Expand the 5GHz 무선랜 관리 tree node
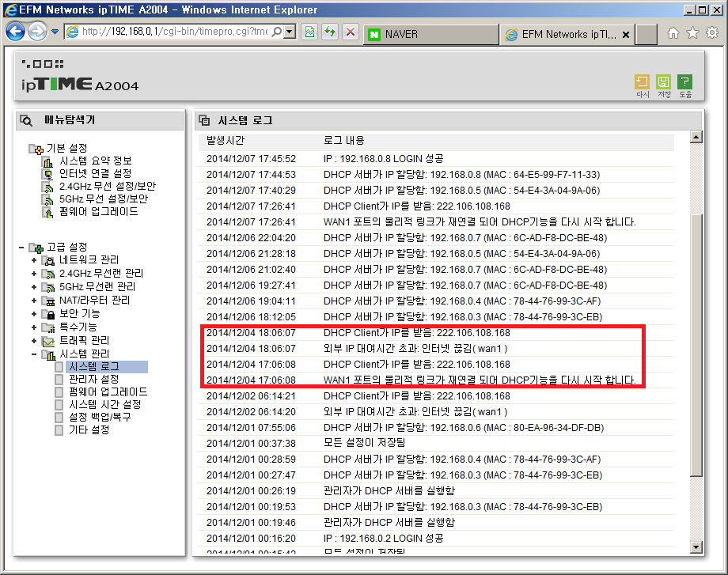Viewport: 728px width, 575px height. (x=34, y=287)
